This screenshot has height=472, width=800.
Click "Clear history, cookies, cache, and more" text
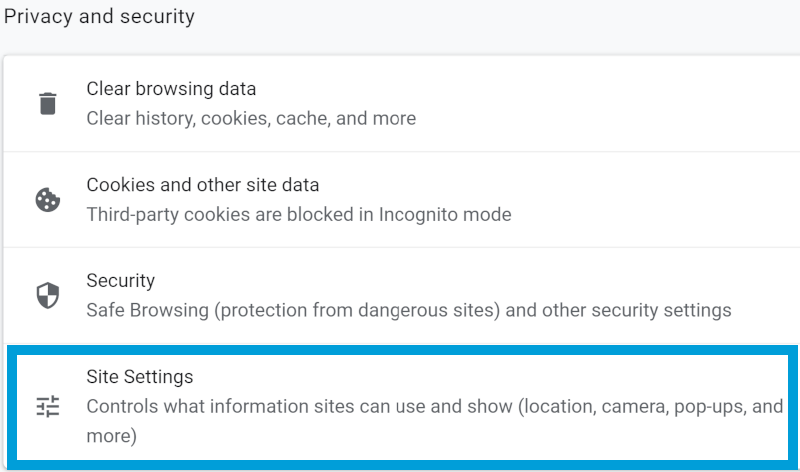[x=251, y=118]
